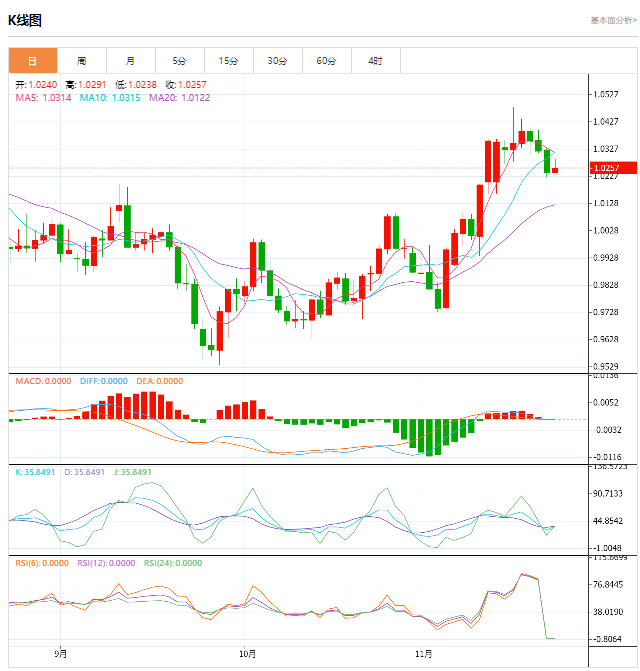Click the 1.0327 price axis label
Screen dimensions: 640x671
point(605,148)
